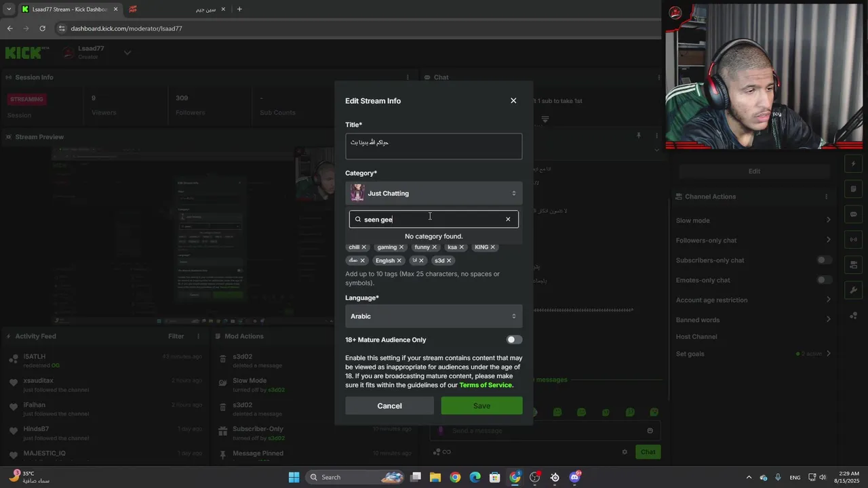The image size is (868, 488).
Task: Open Chat panel three-dot menu
Action: coord(658,77)
